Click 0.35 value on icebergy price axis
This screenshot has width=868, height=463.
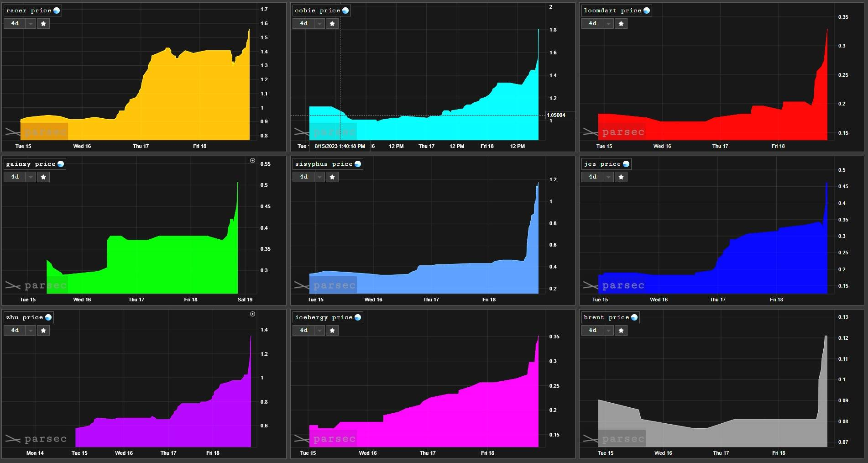554,337
